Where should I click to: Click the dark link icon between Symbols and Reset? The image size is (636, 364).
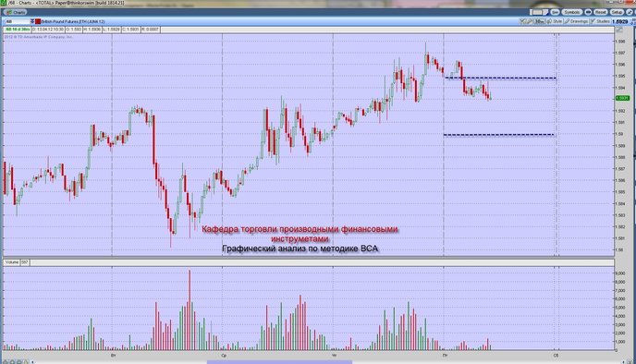(x=588, y=12)
